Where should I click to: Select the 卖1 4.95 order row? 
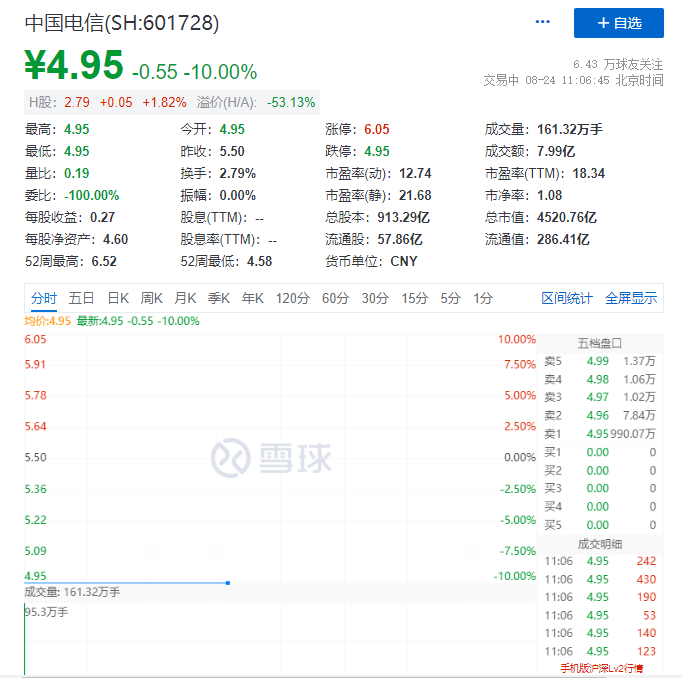pyautogui.click(x=600, y=434)
